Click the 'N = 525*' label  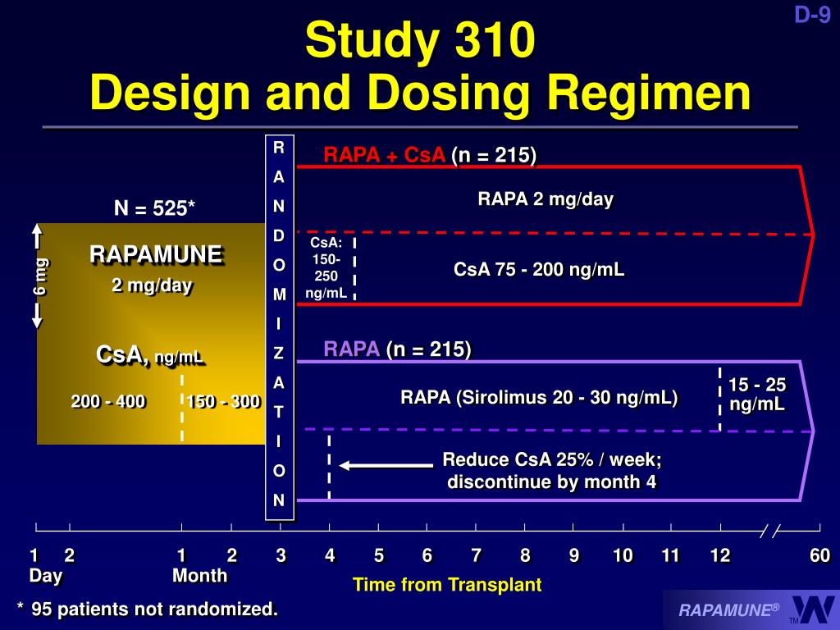pos(154,208)
